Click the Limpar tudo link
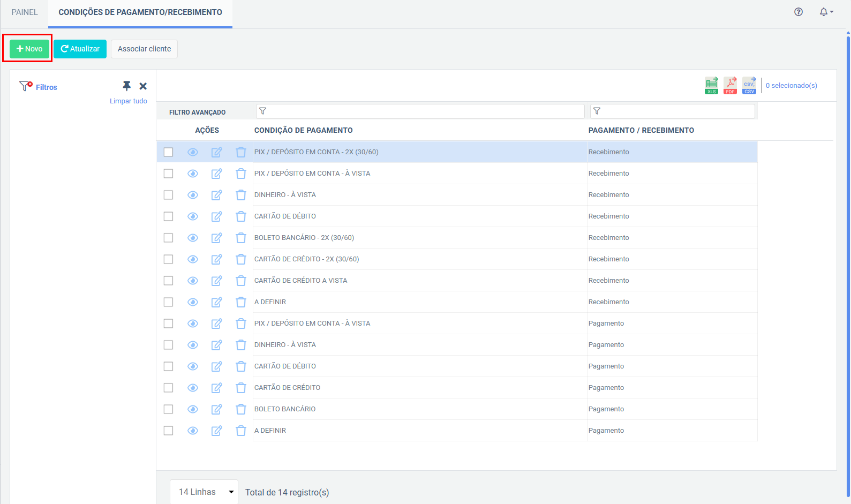851x504 pixels. tap(129, 101)
